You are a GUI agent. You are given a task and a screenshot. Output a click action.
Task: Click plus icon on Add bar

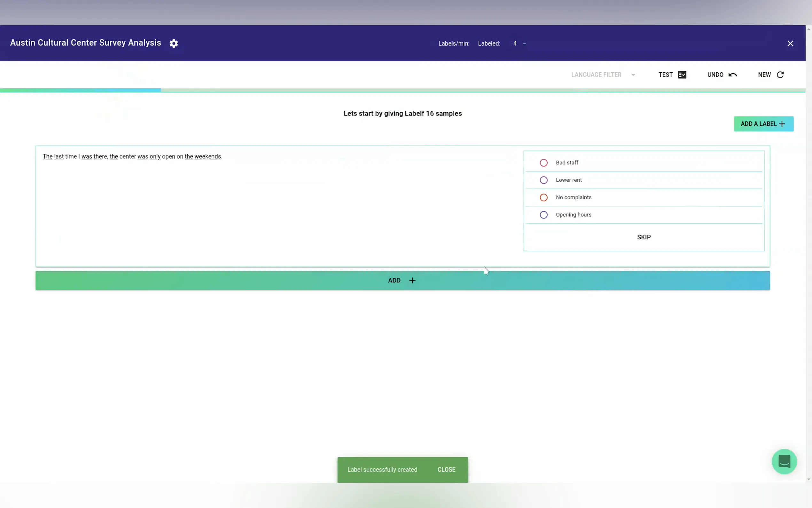[412, 280]
